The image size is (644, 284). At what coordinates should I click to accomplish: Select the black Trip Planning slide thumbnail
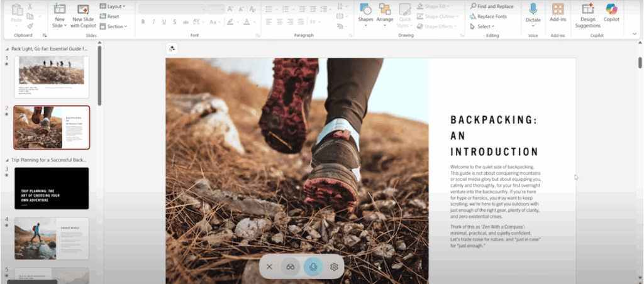point(52,188)
